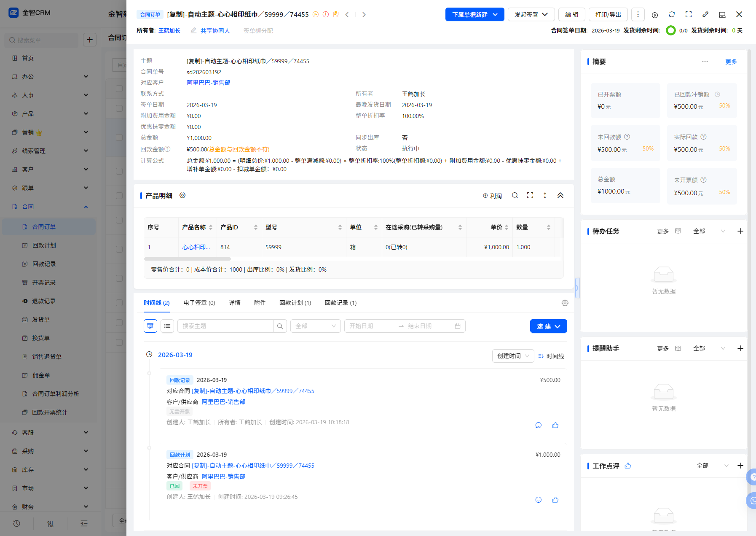Switch timeline to list view

tap(167, 326)
